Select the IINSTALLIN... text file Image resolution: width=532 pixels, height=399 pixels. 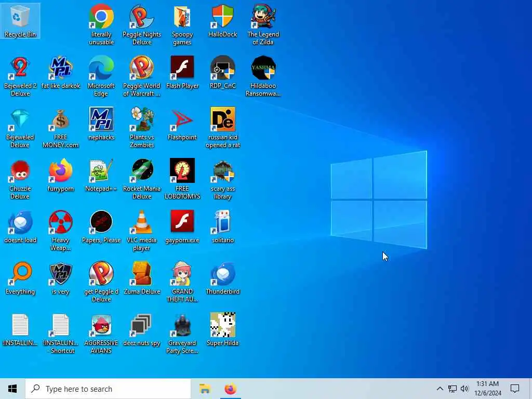pyautogui.click(x=20, y=330)
